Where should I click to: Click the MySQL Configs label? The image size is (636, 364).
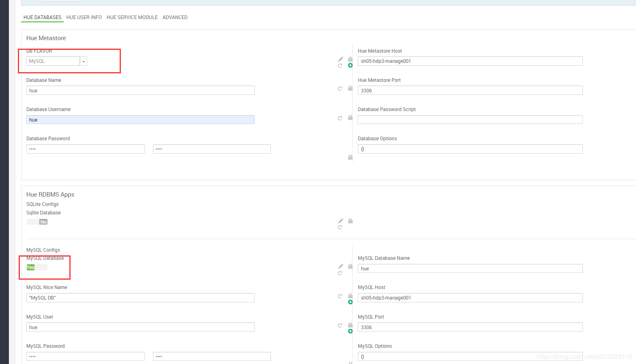coord(43,250)
